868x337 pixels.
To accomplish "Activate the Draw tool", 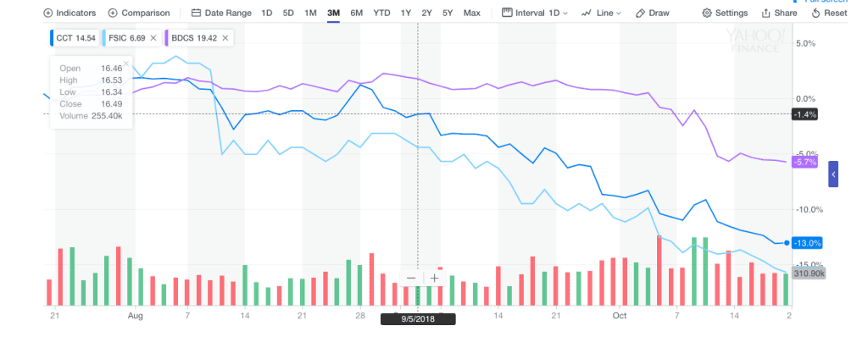I will point(652,13).
